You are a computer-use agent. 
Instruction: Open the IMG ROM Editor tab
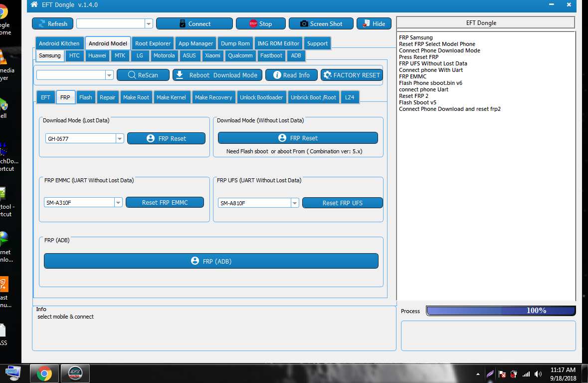(278, 43)
